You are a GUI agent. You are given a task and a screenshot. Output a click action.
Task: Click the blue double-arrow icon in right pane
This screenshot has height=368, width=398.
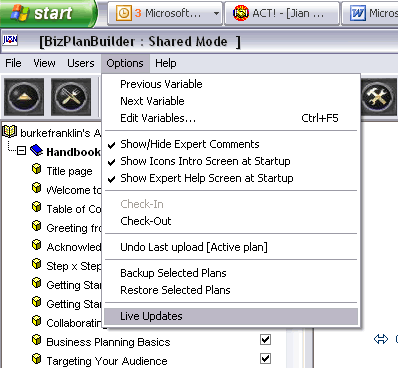(381, 339)
